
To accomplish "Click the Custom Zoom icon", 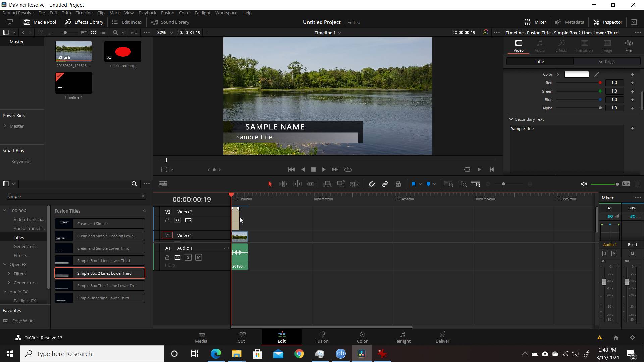I will pyautogui.click(x=476, y=184).
